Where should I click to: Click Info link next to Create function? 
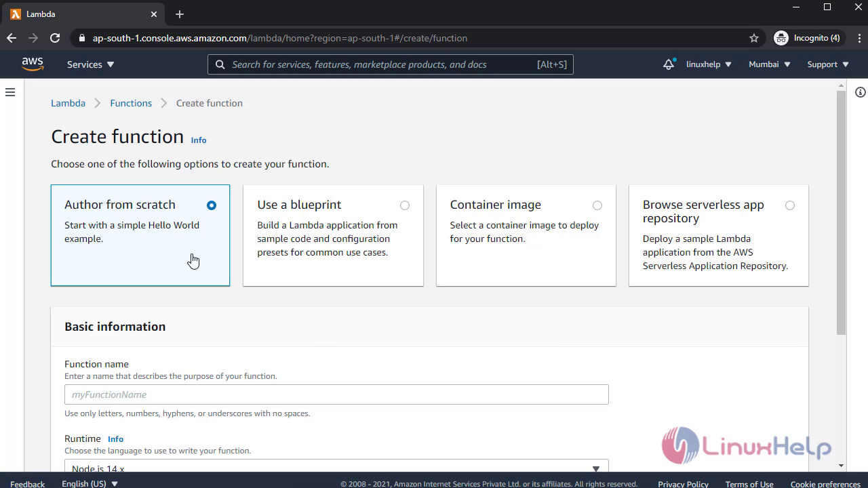[x=199, y=140]
